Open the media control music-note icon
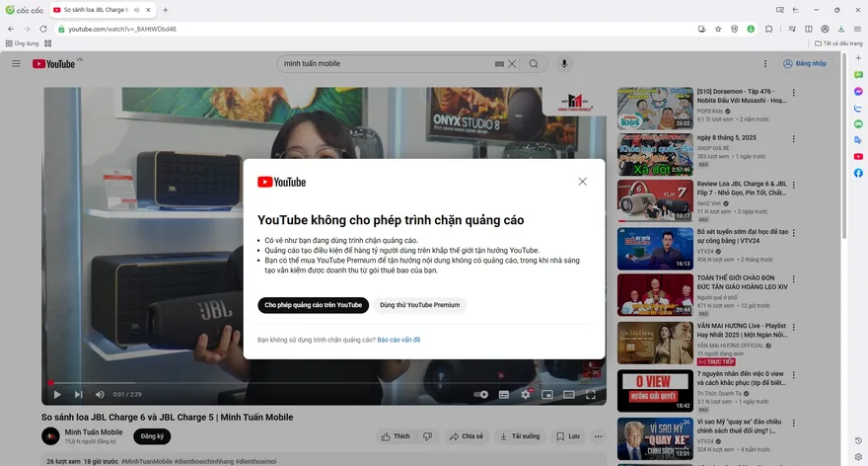This screenshot has width=868, height=466. click(x=792, y=29)
